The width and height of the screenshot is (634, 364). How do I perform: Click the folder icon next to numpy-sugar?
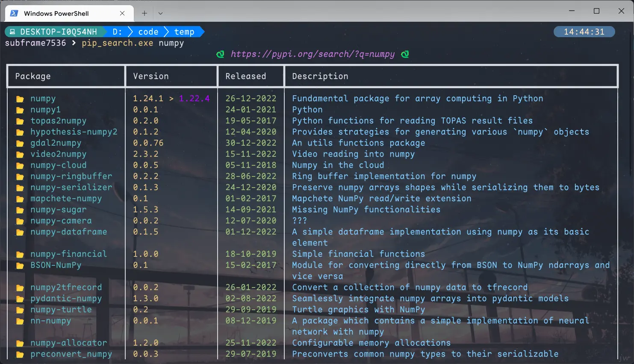[x=20, y=210]
